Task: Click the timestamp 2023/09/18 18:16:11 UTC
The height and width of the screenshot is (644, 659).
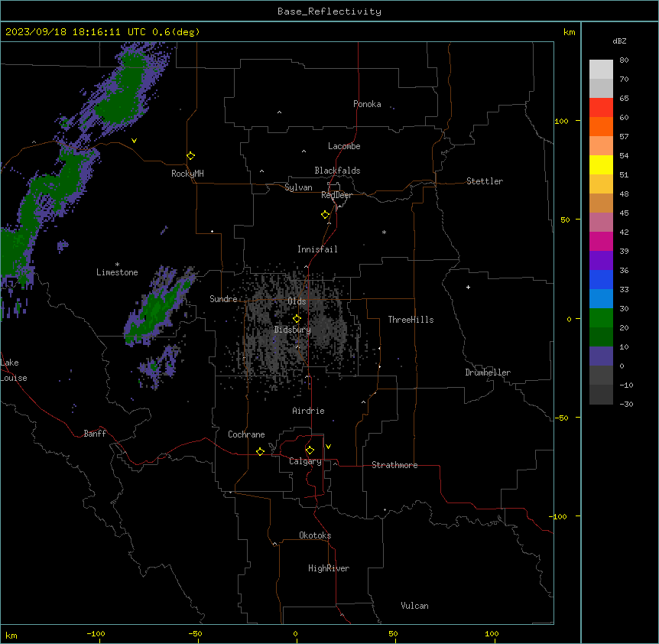Action: pyautogui.click(x=75, y=32)
